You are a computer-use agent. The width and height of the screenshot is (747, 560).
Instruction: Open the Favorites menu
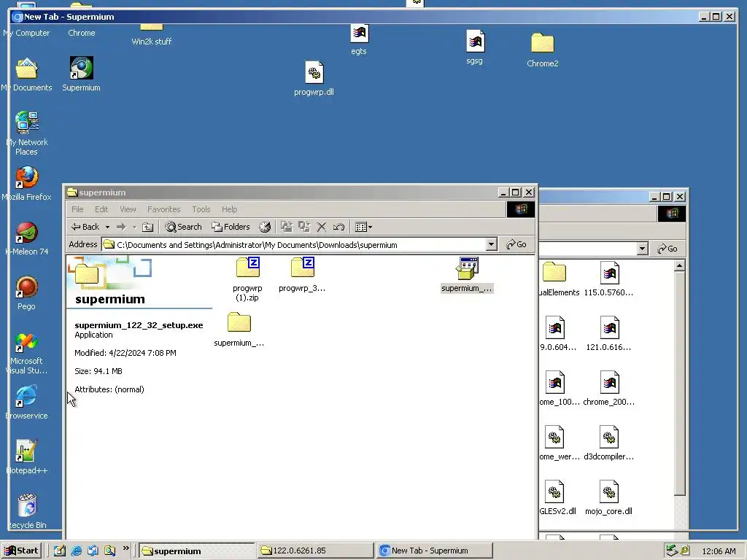click(164, 209)
